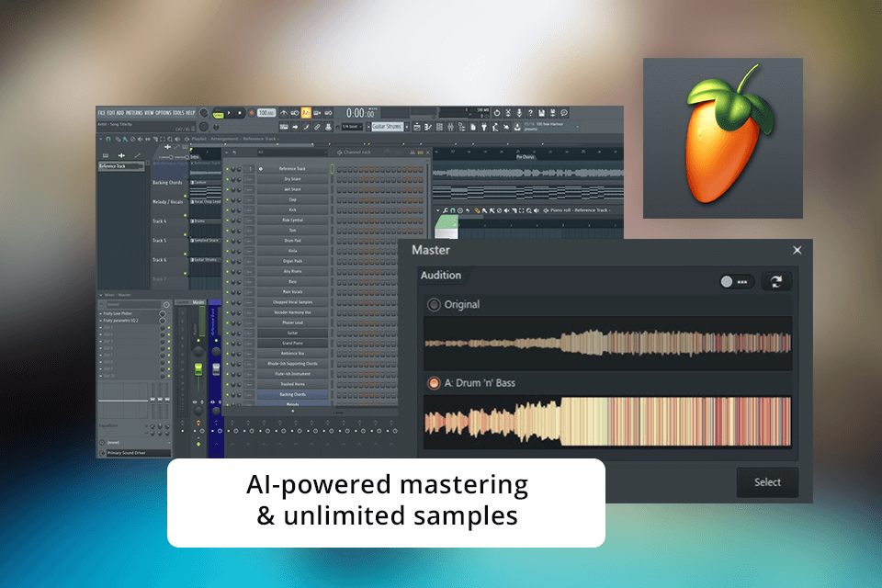Open the OPTIONS menu
Viewport: 882px width, 588px height.
(164, 112)
